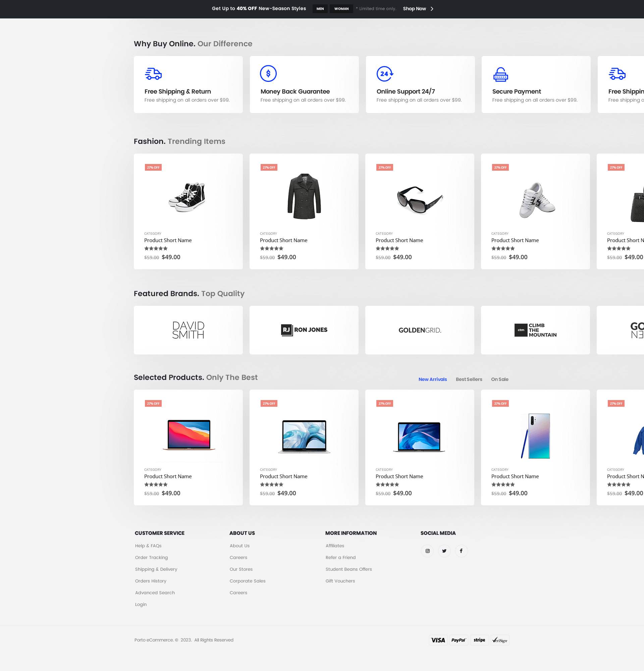644x671 pixels.
Task: Click the WOMAN button in banner
Action: 341,9
